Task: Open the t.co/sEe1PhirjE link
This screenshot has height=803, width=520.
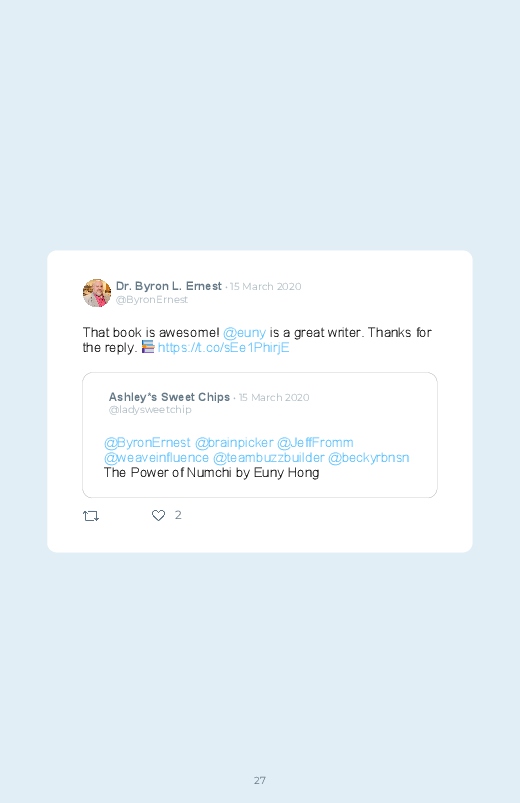Action: 223,348
